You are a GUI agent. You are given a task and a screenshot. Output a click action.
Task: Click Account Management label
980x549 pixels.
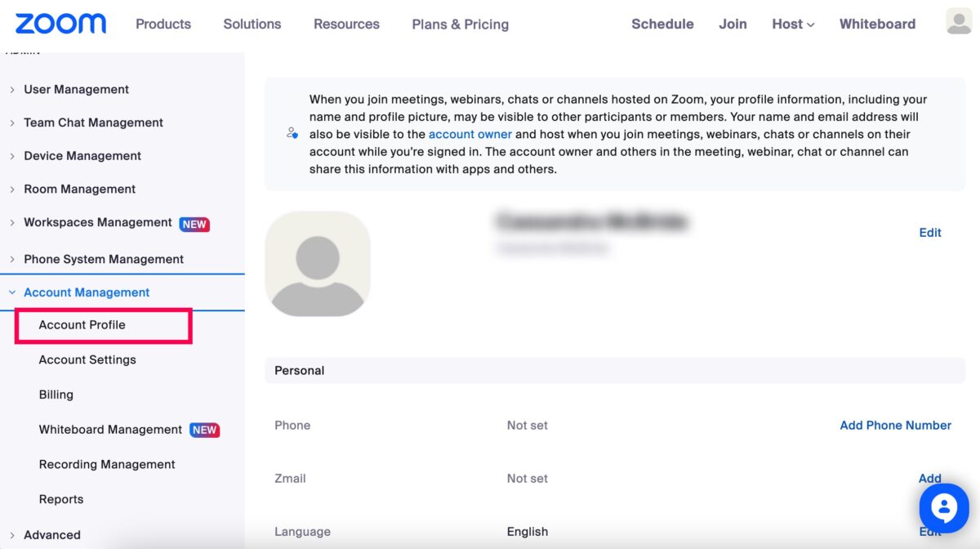coord(87,292)
